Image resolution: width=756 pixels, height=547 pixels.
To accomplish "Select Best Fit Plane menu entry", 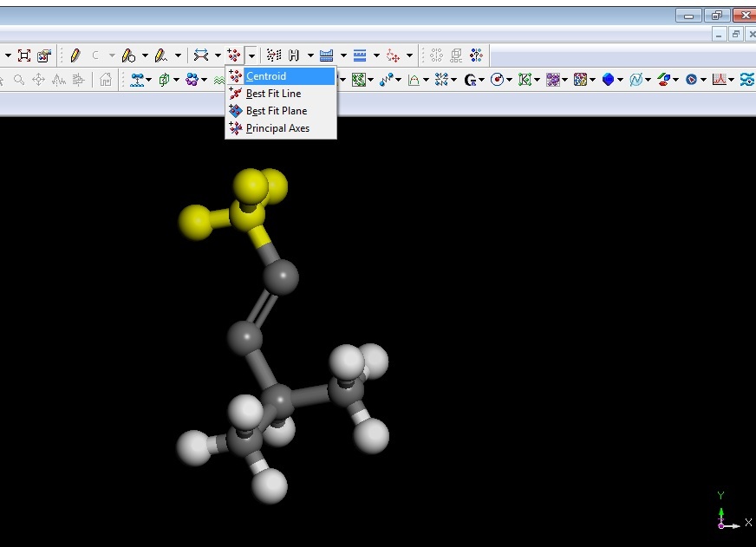I will pyautogui.click(x=281, y=111).
